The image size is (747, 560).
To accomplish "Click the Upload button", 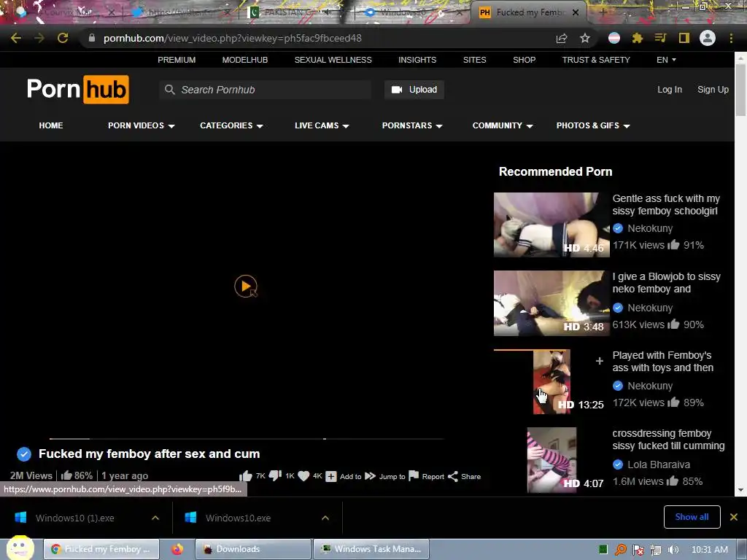I will coord(414,90).
